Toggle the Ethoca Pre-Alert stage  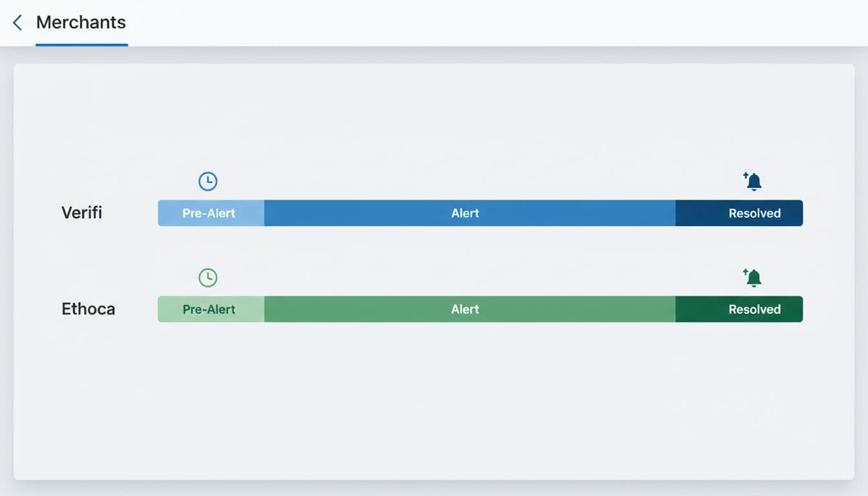point(210,309)
